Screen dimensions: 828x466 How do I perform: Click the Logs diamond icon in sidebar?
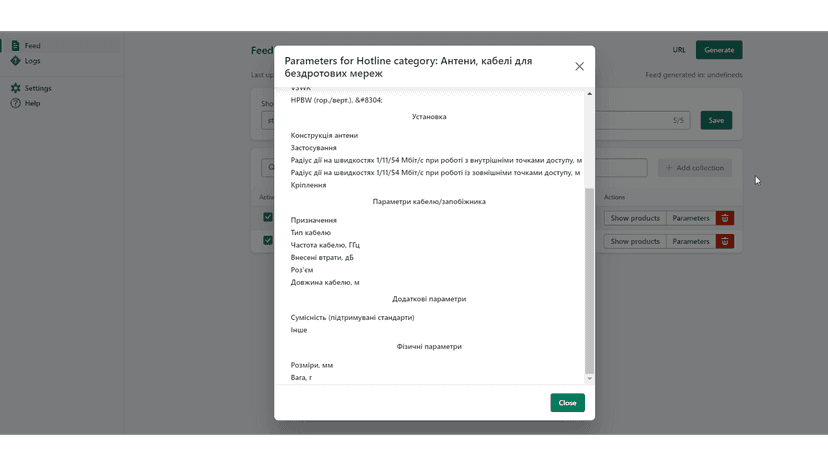[15, 61]
